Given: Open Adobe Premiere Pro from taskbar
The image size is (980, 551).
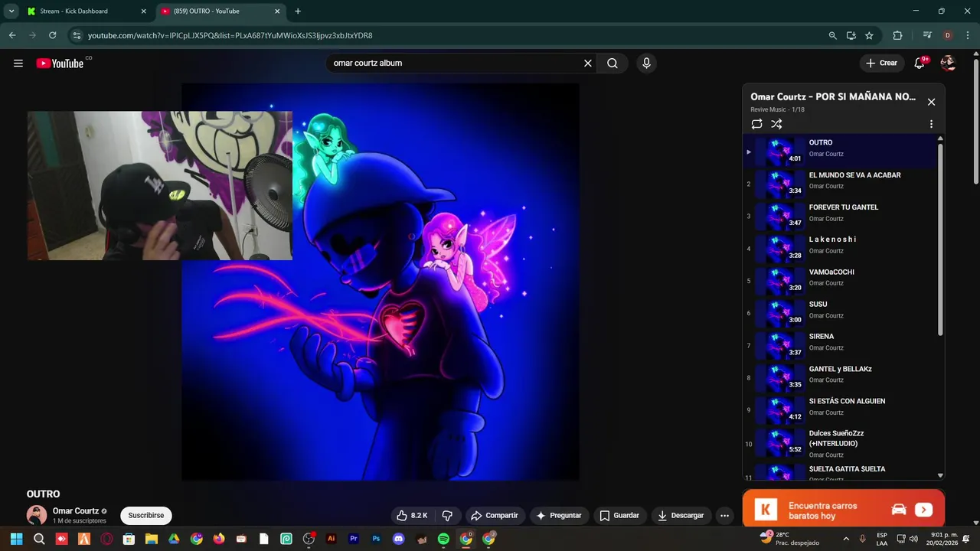Looking at the screenshot, I should [x=354, y=539].
